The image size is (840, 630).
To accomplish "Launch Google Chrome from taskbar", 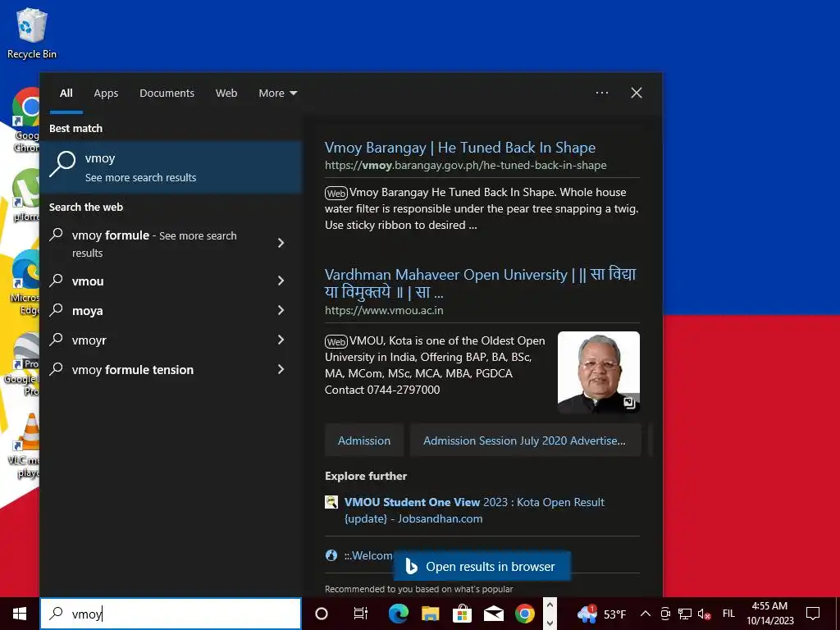I will 525,614.
